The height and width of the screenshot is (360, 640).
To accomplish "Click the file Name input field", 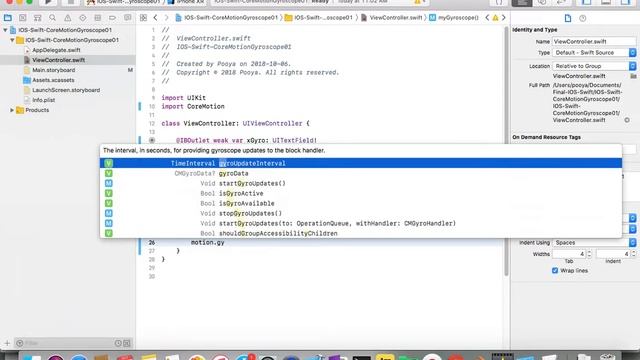I will pyautogui.click(x=594, y=42).
